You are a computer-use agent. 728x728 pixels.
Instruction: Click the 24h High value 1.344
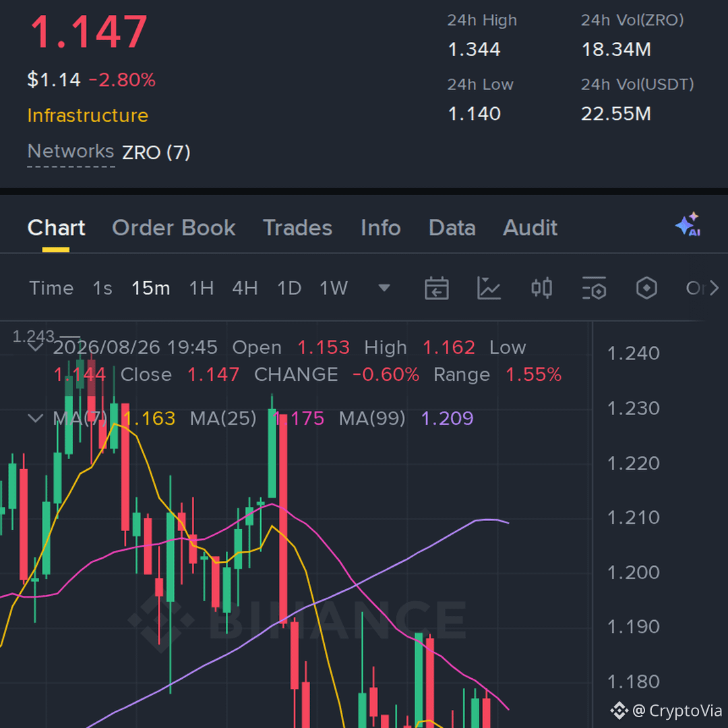point(474,49)
